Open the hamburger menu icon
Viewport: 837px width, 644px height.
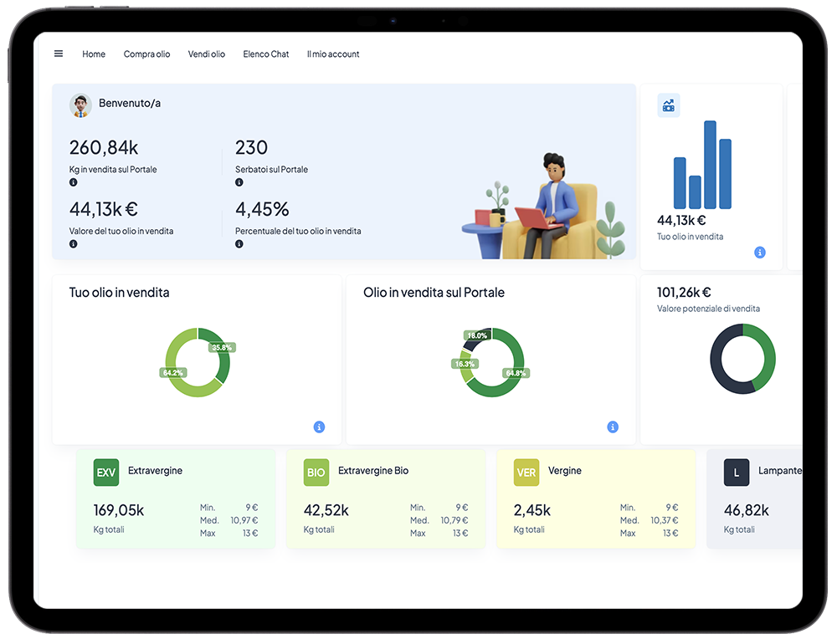pos(59,54)
